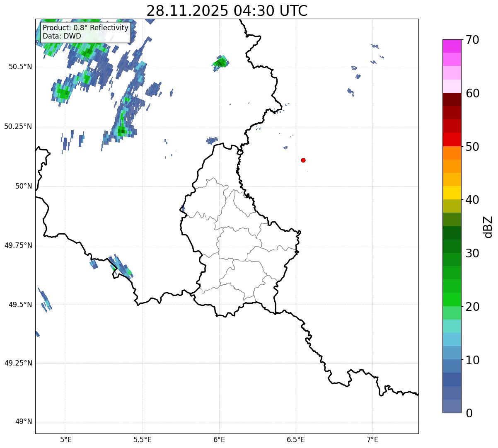Click the Data: DWD source text
Viewport: 498px width, 448px height.
click(x=62, y=36)
